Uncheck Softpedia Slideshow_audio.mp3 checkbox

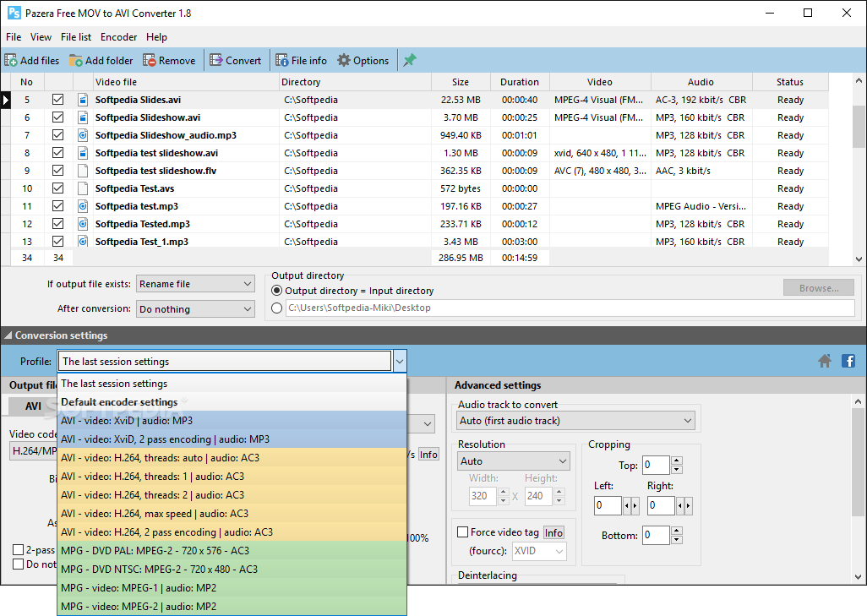point(57,135)
